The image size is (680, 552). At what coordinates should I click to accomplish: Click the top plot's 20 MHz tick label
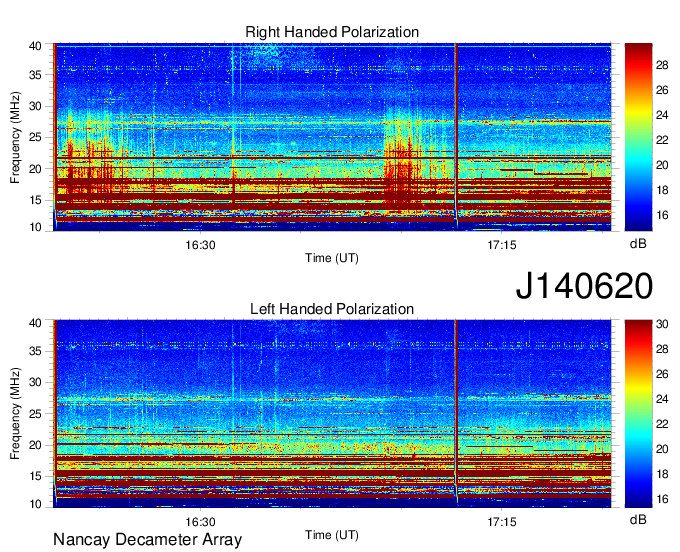35,169
